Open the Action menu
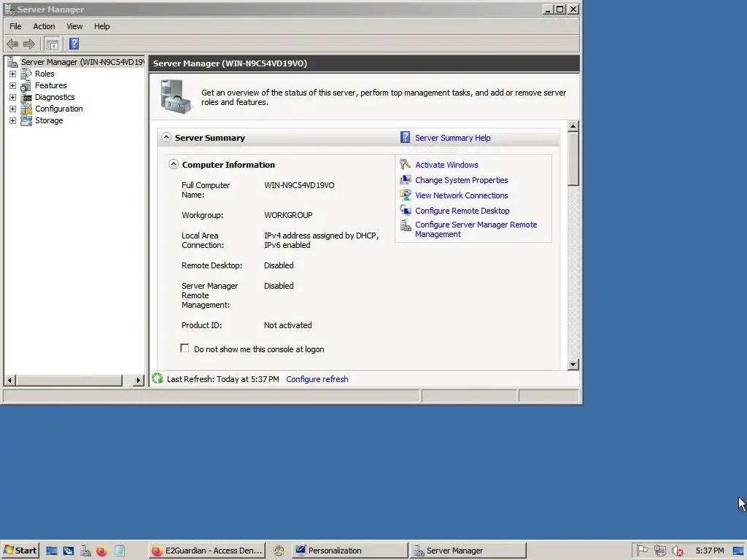 [x=44, y=26]
